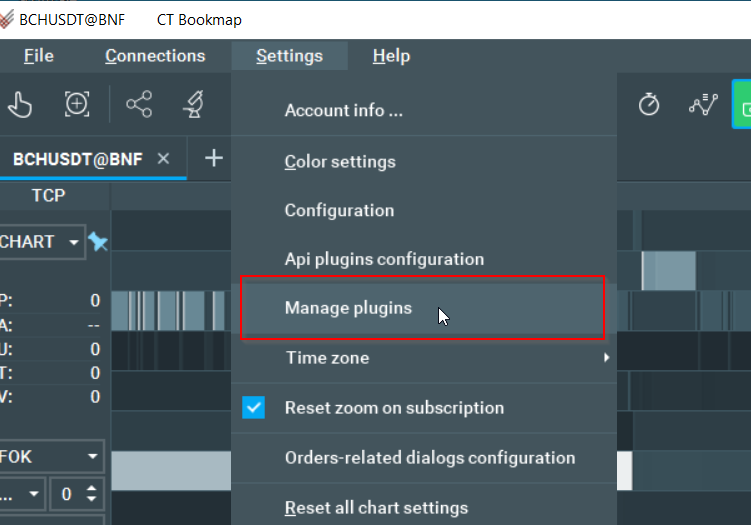Choose Reset all chart settings

pos(424,507)
